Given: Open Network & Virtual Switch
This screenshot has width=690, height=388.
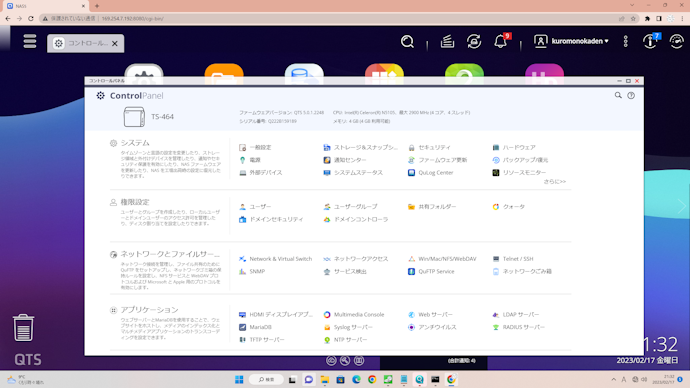Looking at the screenshot, I should (x=275, y=259).
